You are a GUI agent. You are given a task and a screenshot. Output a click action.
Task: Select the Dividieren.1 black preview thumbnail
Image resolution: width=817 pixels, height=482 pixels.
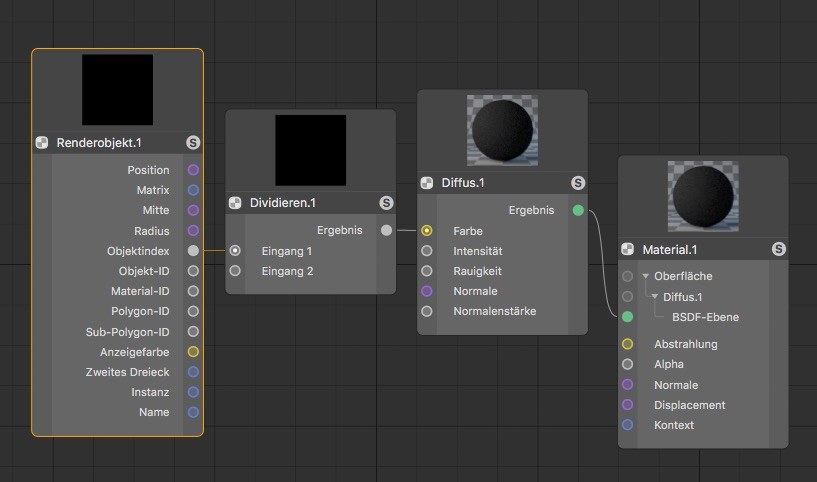coord(311,150)
